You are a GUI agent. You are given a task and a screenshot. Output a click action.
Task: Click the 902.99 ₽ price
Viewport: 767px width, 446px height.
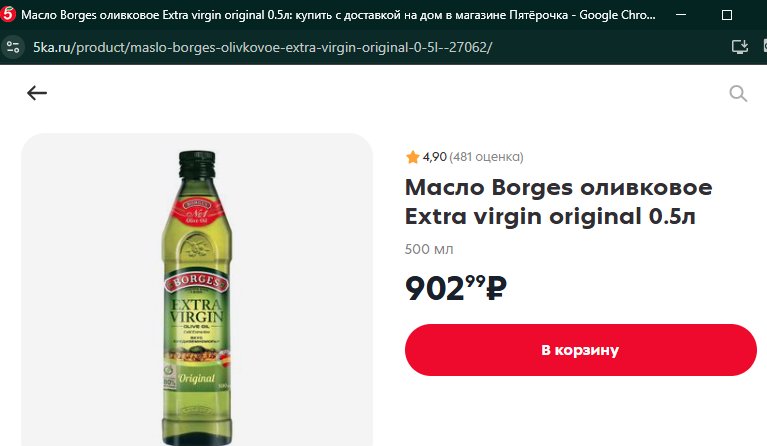455,288
